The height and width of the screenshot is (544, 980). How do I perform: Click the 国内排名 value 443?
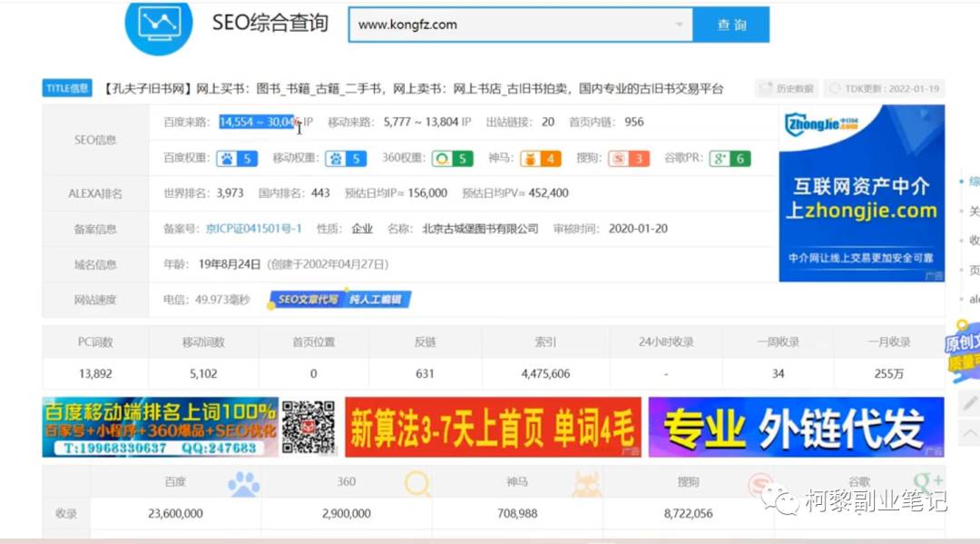tap(320, 193)
